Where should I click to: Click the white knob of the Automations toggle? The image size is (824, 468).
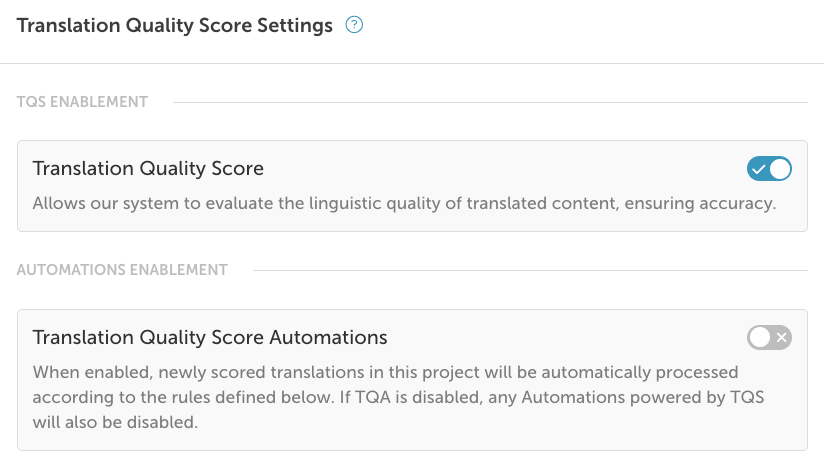[759, 338]
